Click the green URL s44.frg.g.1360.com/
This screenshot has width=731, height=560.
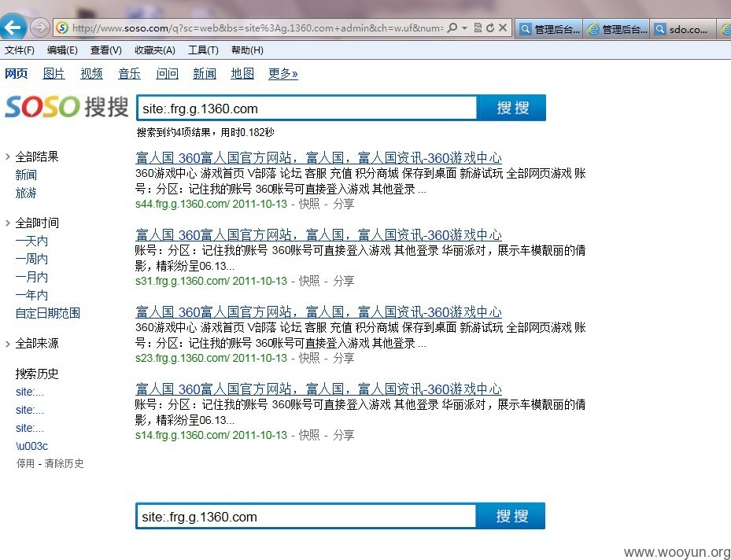(183, 204)
